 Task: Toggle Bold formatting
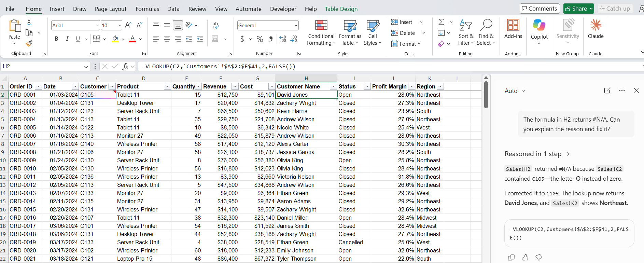[56, 39]
